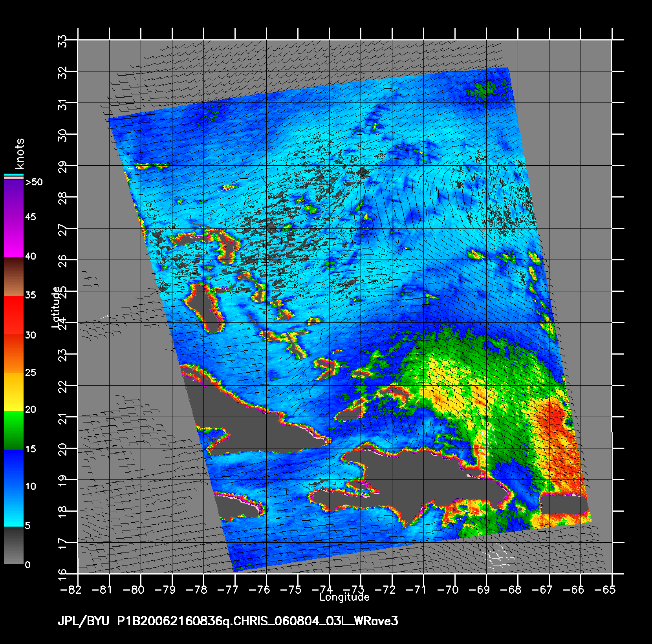Click the 'P1B20062160836q.CHRIS_060804_03L_WRave3' file name caption
This screenshot has width=652, height=644.
(258, 621)
